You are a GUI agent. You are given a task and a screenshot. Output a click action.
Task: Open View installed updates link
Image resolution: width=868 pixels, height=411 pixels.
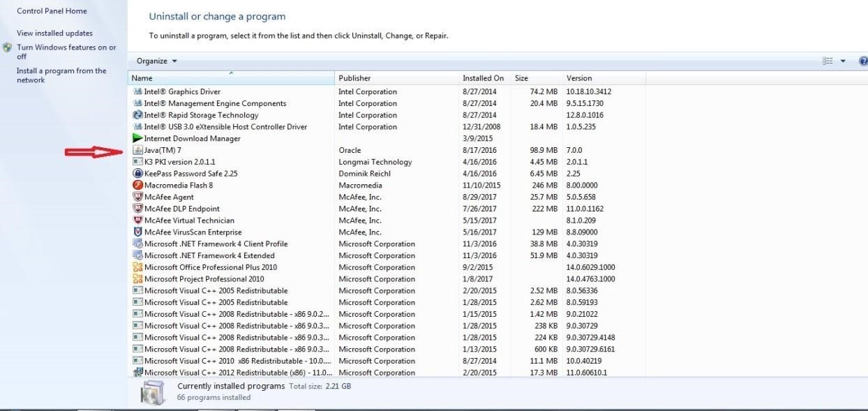click(x=54, y=33)
